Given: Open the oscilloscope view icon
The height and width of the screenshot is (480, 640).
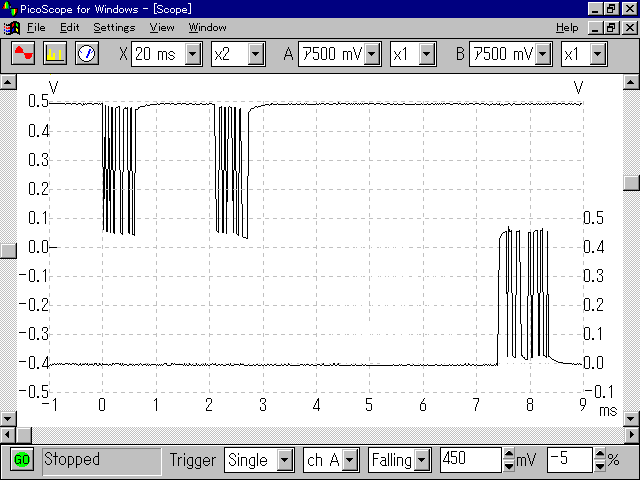Looking at the screenshot, I should coord(23,53).
